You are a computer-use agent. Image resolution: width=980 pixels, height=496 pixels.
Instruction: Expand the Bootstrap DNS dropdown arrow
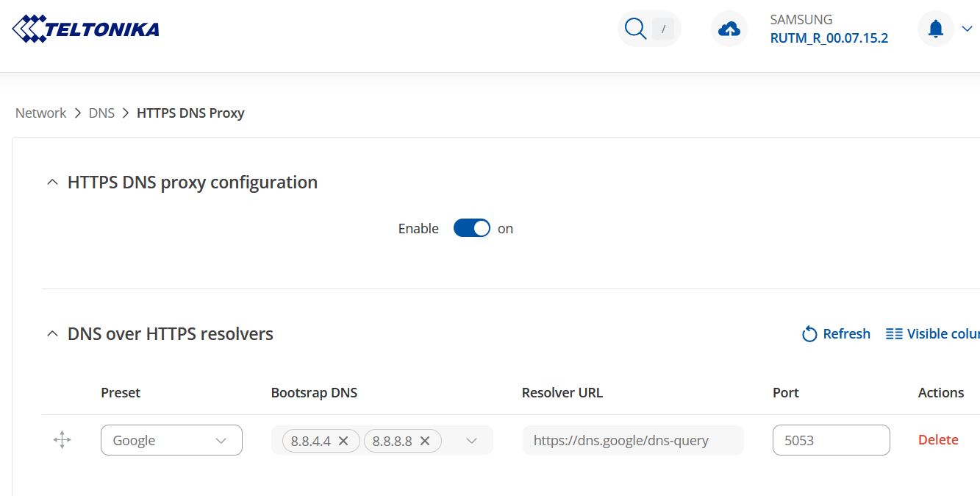click(472, 441)
